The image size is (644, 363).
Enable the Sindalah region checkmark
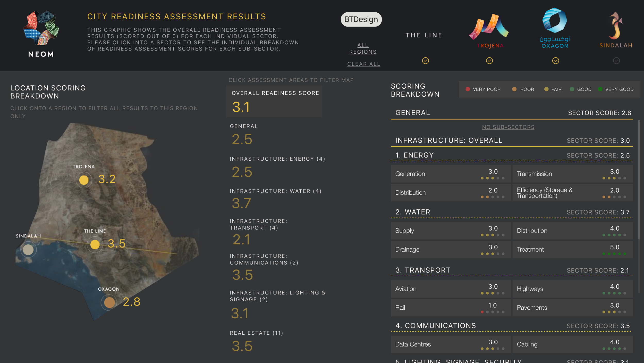[616, 61]
